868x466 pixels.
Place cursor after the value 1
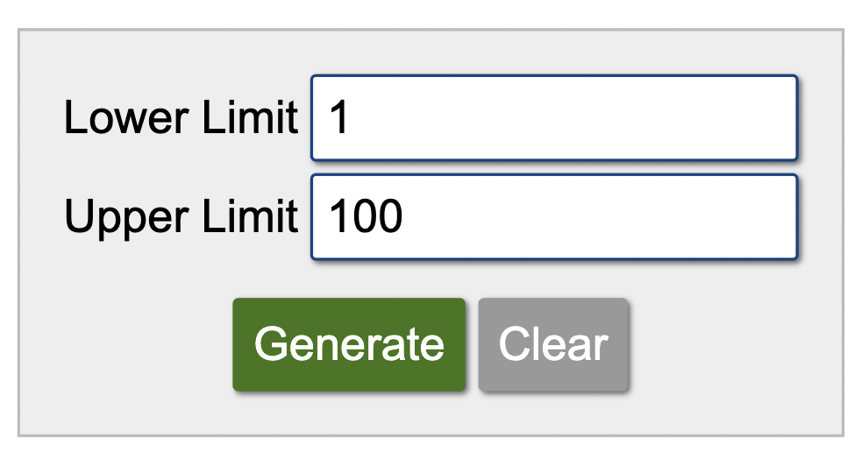352,118
